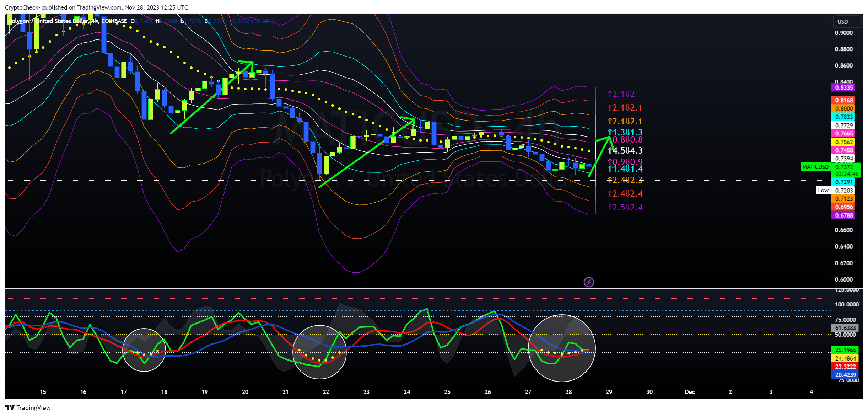Image resolution: width=868 pixels, height=416 pixels.
Task: Click the red 23.3222 oscillator value label
Action: 845,366
